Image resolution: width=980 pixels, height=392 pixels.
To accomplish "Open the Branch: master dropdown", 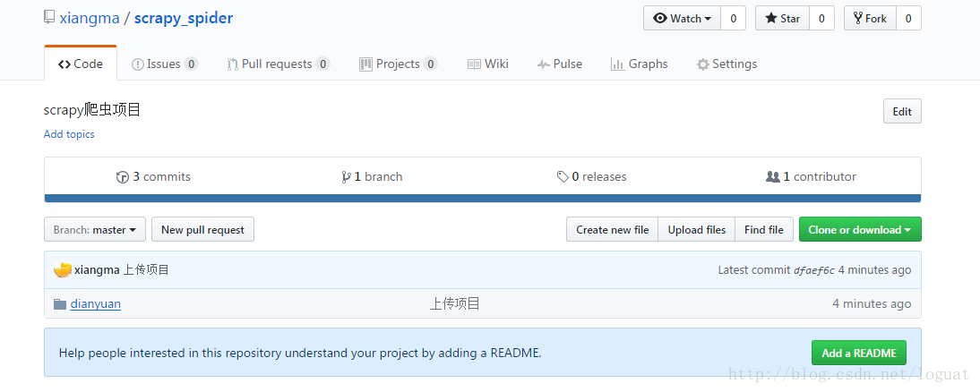I will tap(95, 229).
